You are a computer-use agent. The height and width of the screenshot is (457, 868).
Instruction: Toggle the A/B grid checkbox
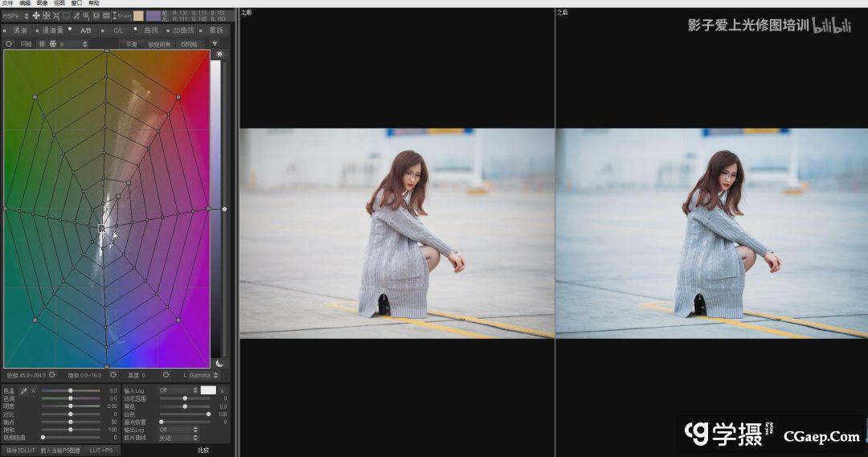pos(70,30)
